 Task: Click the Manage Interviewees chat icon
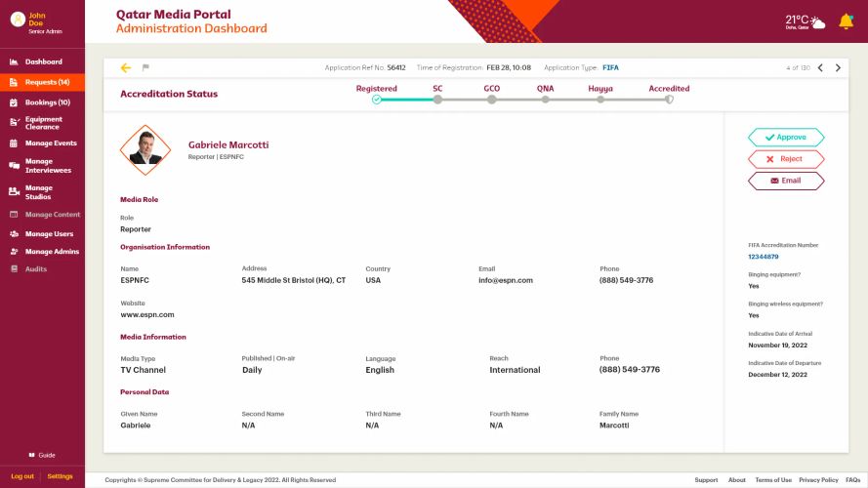[15, 166]
